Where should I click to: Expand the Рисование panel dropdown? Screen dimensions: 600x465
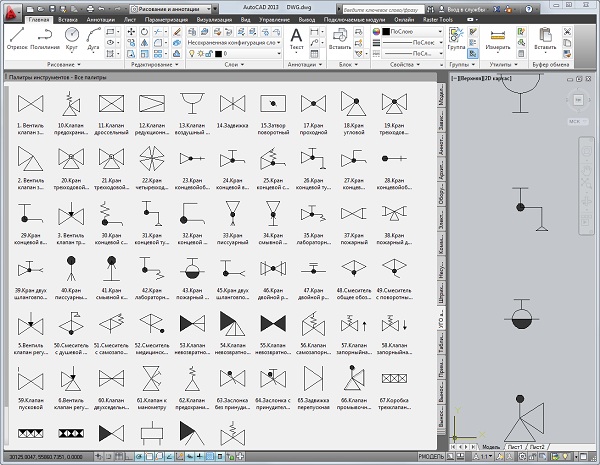[x=60, y=64]
